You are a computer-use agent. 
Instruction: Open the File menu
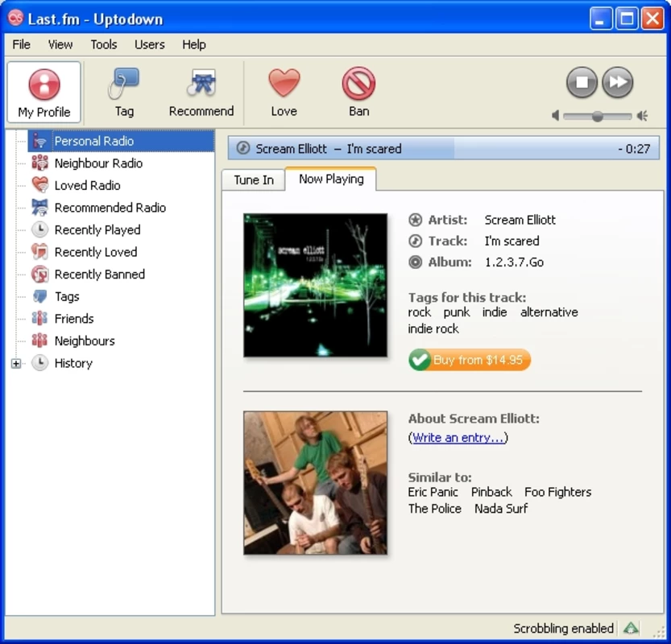coord(22,44)
